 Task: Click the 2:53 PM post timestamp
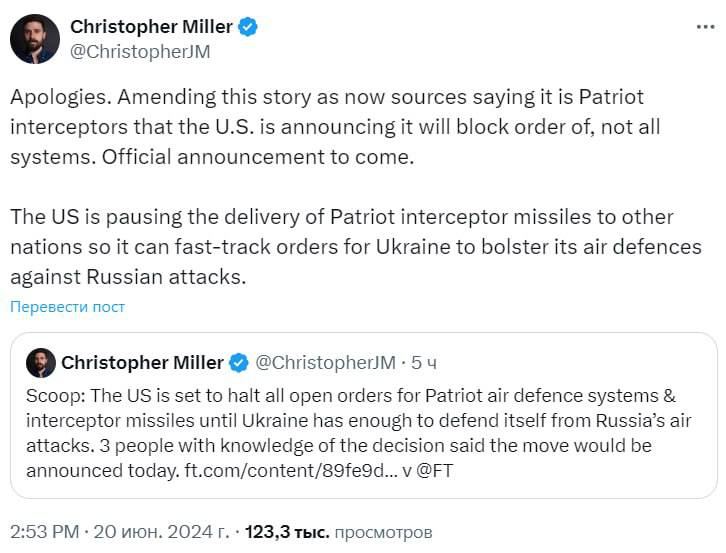click(43, 533)
